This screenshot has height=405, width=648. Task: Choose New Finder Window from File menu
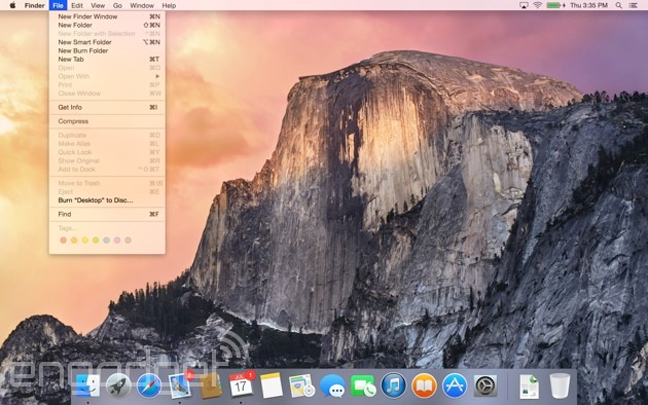(87, 17)
